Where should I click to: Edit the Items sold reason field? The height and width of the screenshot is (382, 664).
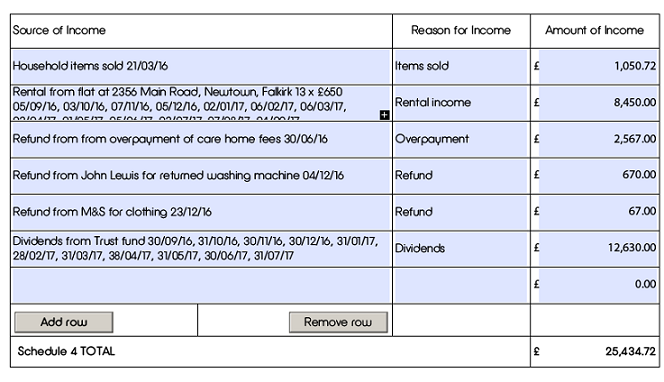461,66
